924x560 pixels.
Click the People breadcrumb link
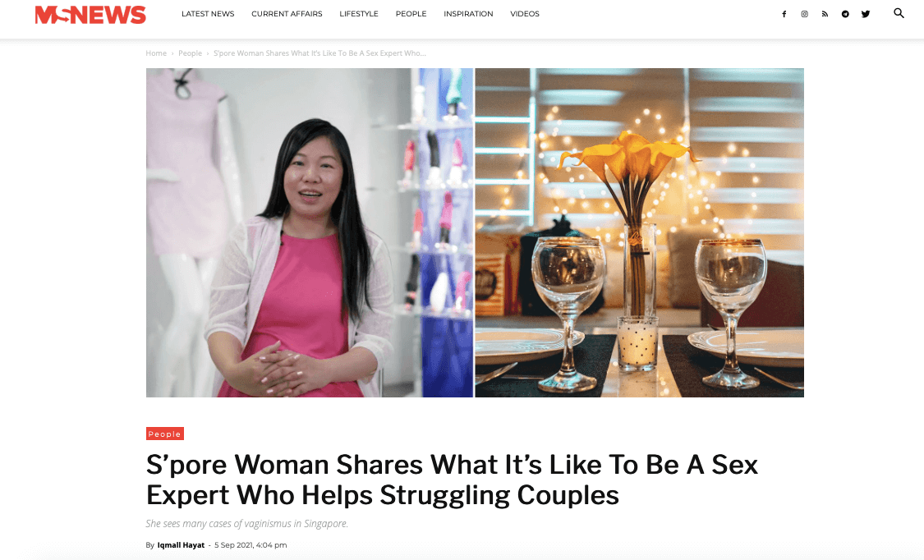191,53
